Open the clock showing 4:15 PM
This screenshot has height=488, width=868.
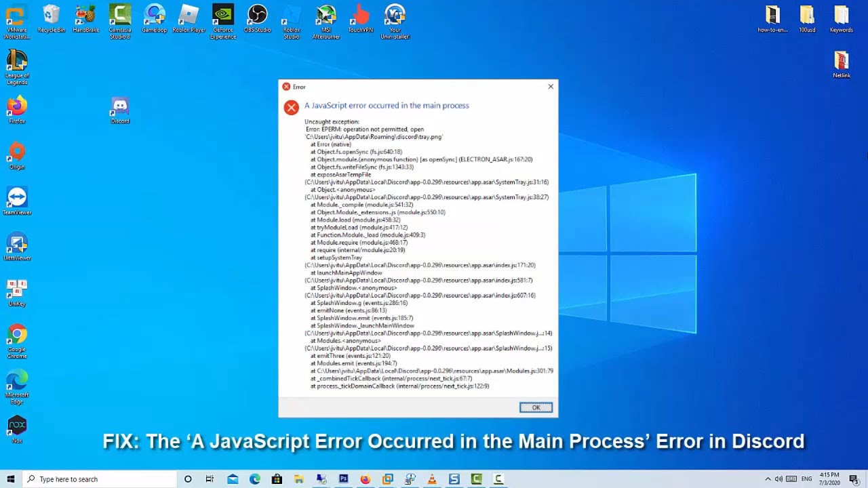click(x=829, y=479)
